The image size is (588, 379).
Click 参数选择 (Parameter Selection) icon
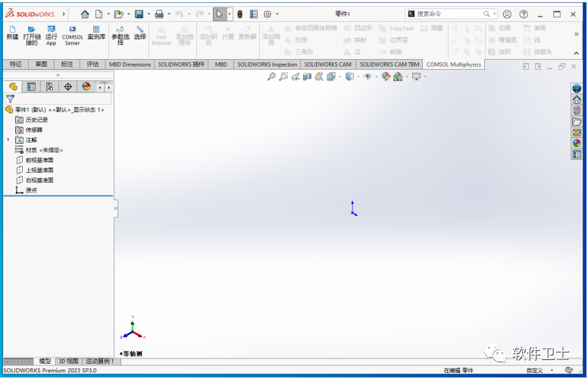(120, 36)
